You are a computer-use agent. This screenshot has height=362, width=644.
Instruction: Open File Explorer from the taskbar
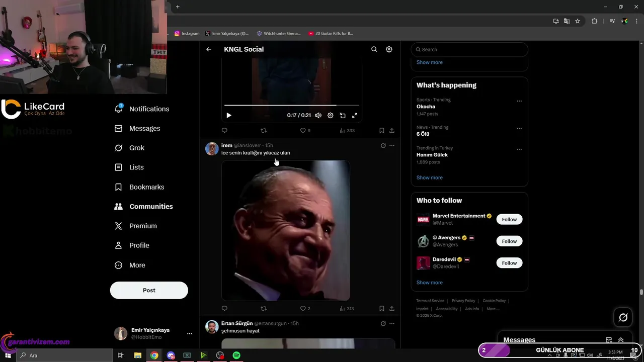pos(138,355)
